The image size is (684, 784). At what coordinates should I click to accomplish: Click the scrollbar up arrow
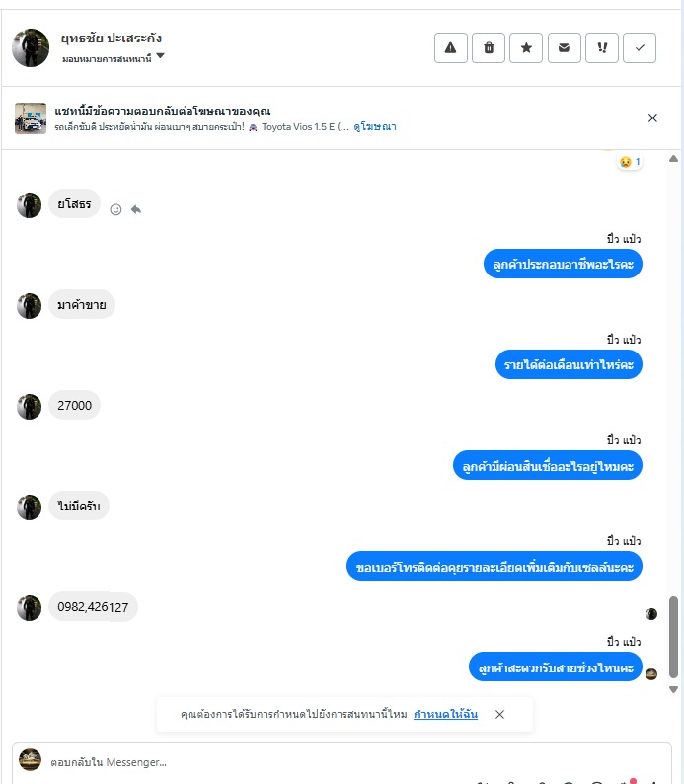pos(673,159)
